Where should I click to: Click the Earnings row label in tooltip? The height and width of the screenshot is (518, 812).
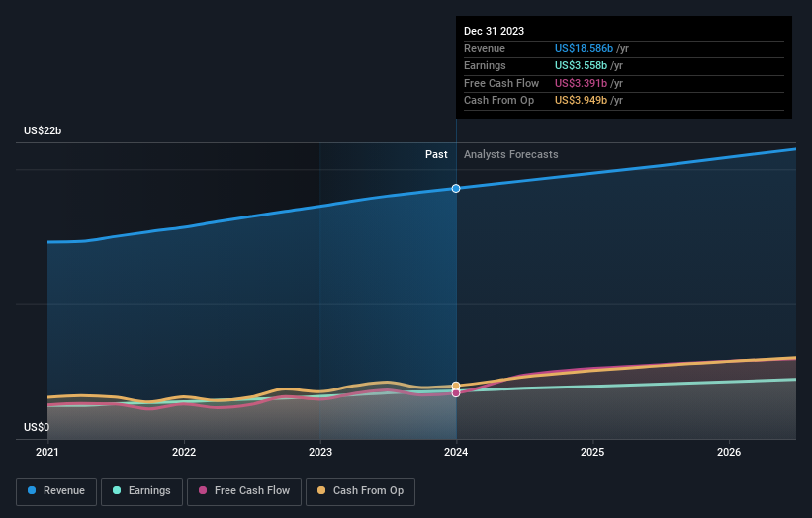[485, 65]
